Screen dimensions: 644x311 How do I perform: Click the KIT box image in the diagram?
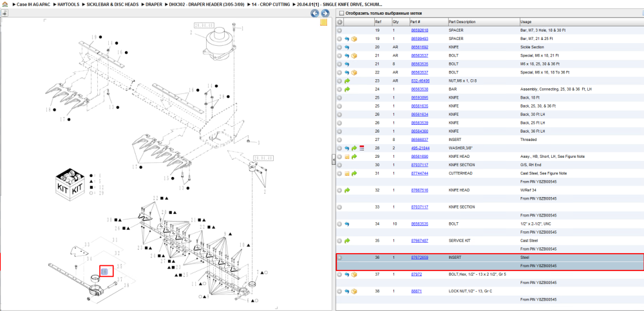pyautogui.click(x=70, y=185)
